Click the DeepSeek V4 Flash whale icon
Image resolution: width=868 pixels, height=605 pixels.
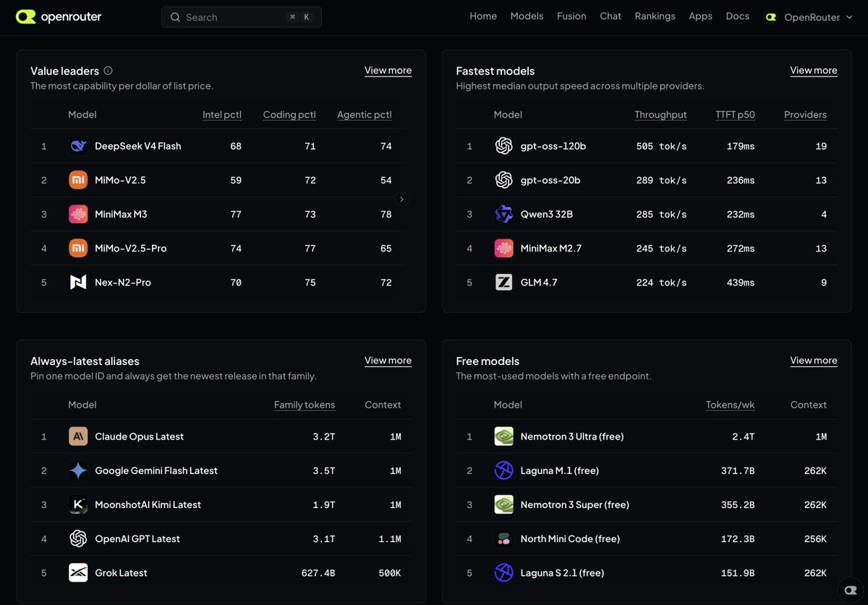78,146
